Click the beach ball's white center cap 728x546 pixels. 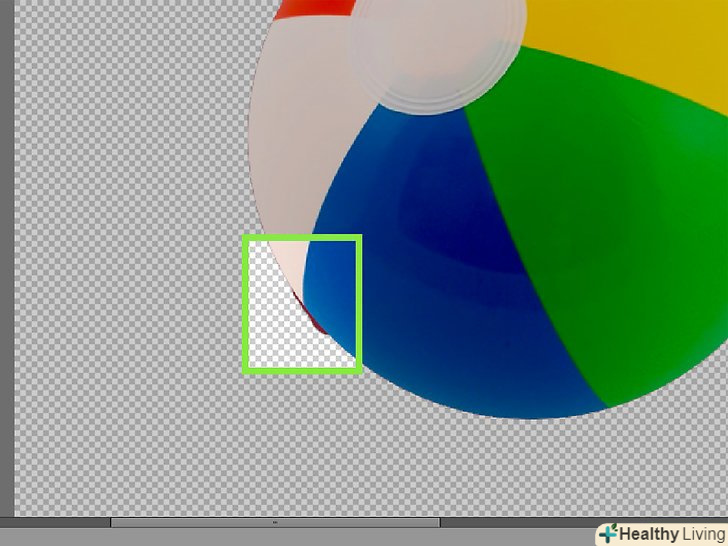438,53
